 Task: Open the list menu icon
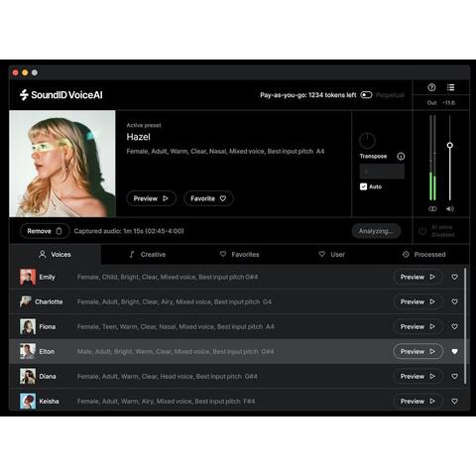450,87
